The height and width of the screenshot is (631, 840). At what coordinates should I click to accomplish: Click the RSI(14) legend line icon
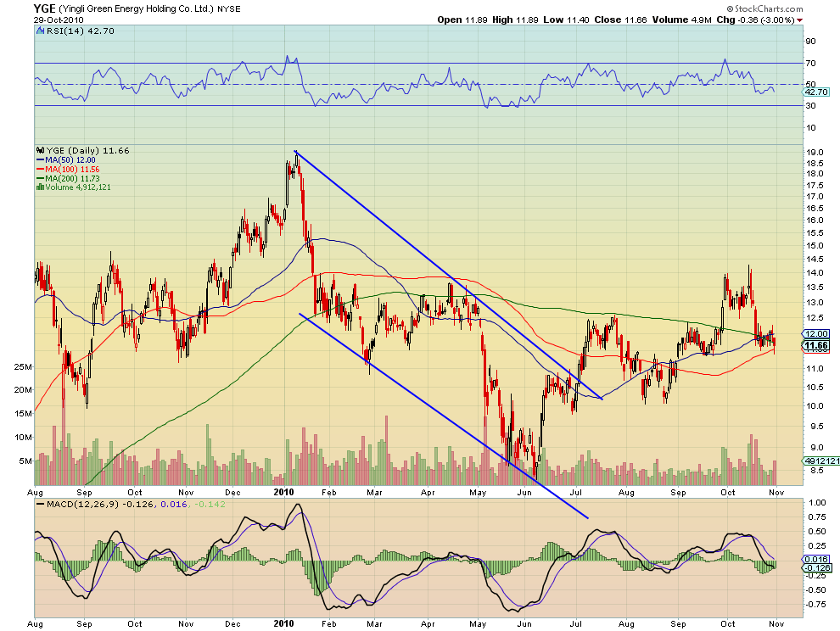(x=40, y=31)
